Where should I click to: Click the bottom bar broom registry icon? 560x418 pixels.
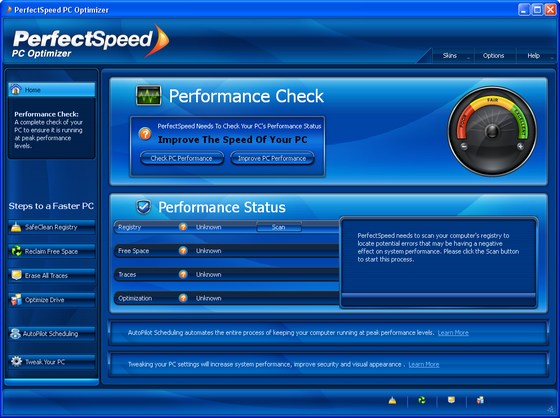[x=392, y=400]
